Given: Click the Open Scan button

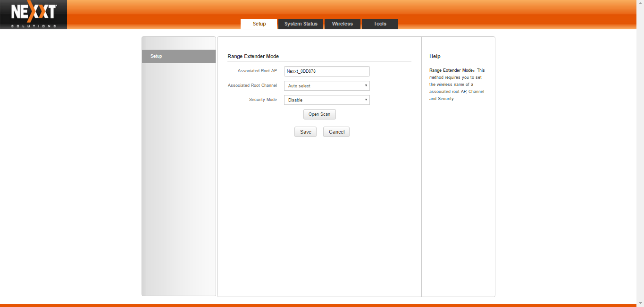Looking at the screenshot, I should point(319,114).
